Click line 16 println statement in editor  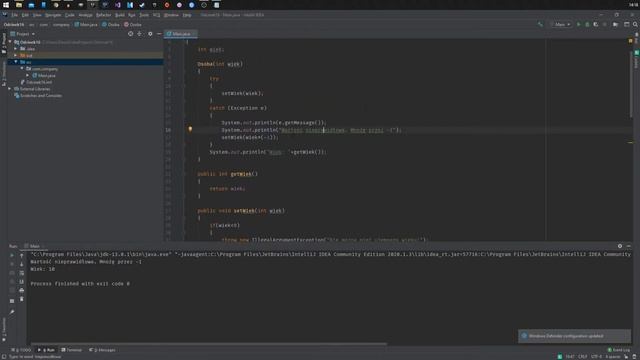[x=312, y=130]
